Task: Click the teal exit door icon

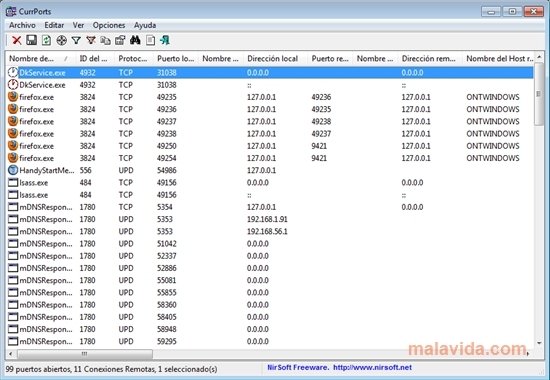Action: click(165, 40)
